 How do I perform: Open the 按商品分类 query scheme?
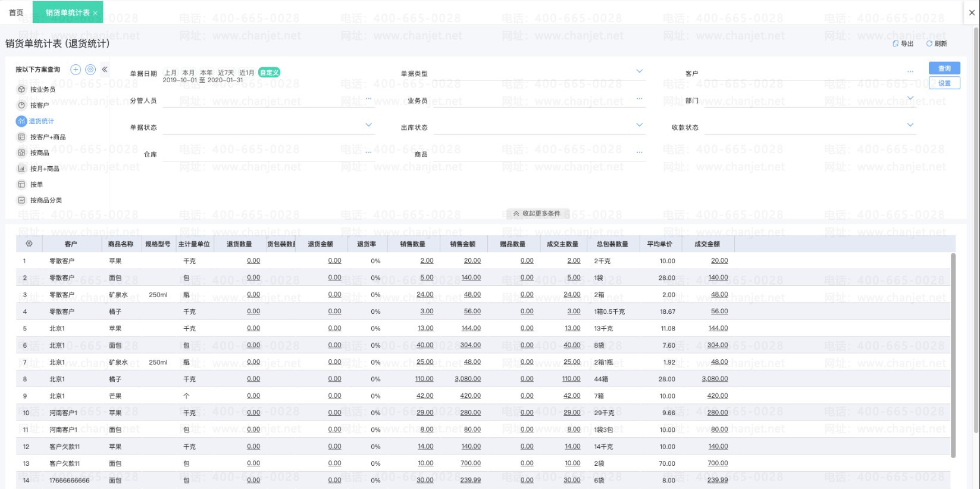46,200
